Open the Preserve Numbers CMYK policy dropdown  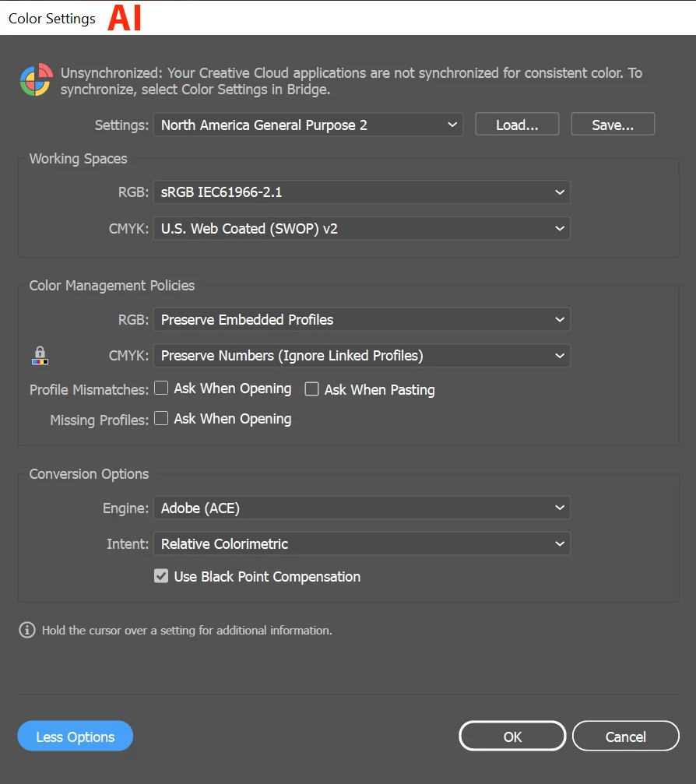361,356
